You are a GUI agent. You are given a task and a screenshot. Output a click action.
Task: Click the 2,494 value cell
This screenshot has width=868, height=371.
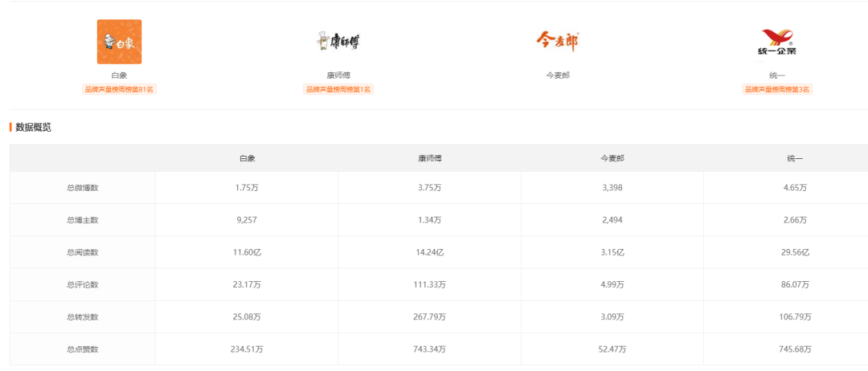612,220
